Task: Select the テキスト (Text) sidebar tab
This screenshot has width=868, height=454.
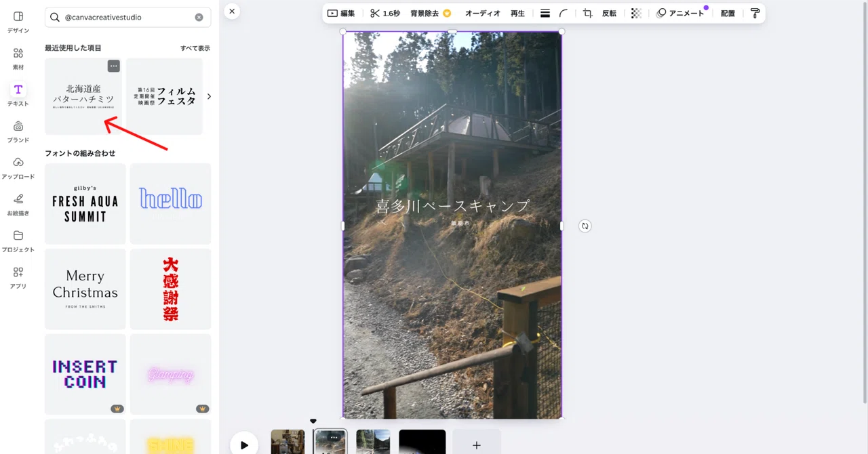Action: (x=18, y=95)
